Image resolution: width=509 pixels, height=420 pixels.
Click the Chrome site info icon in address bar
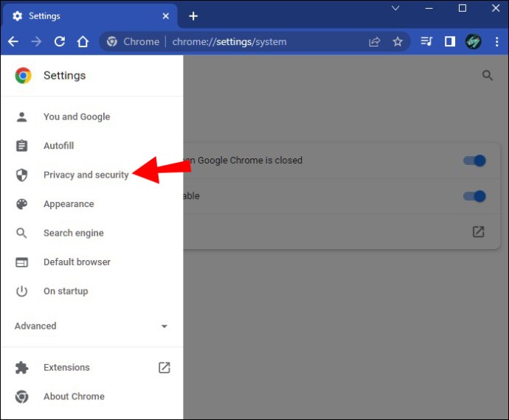pos(112,41)
